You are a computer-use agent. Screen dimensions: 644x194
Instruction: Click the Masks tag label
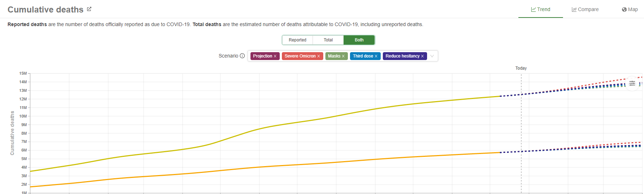tap(334, 56)
